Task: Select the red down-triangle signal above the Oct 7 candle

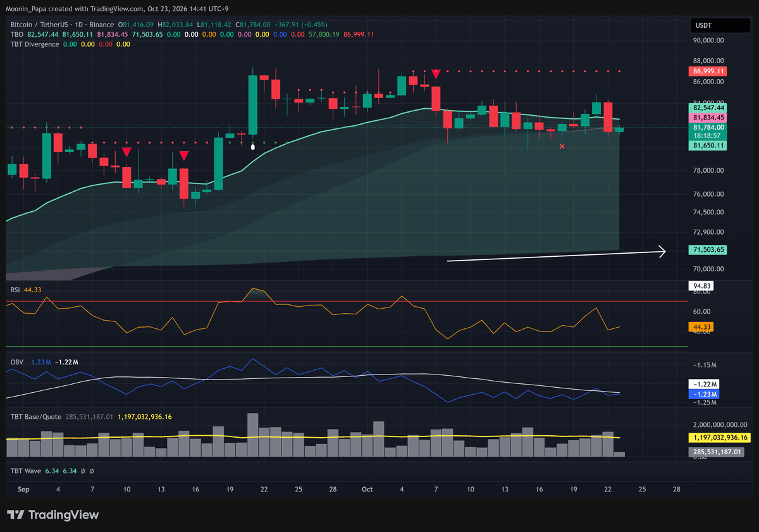Action: tap(436, 74)
